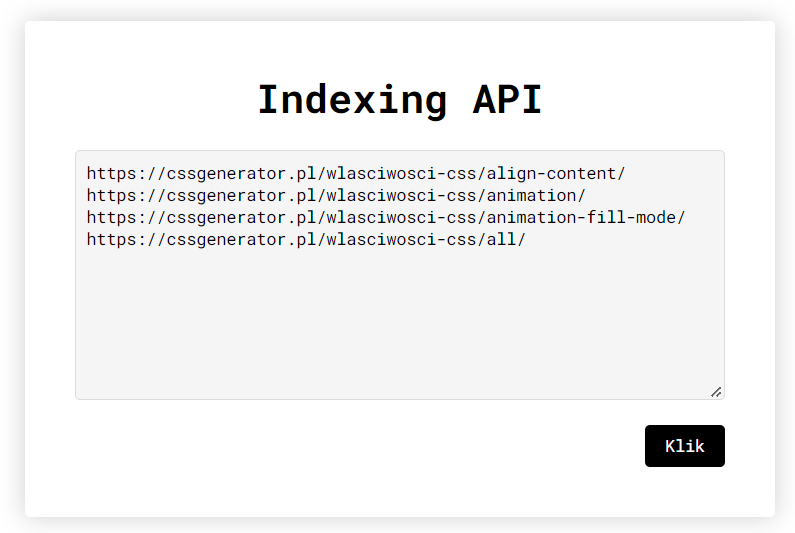Select the animation-fill-mode URL line
This screenshot has height=533, width=795.
(386, 218)
